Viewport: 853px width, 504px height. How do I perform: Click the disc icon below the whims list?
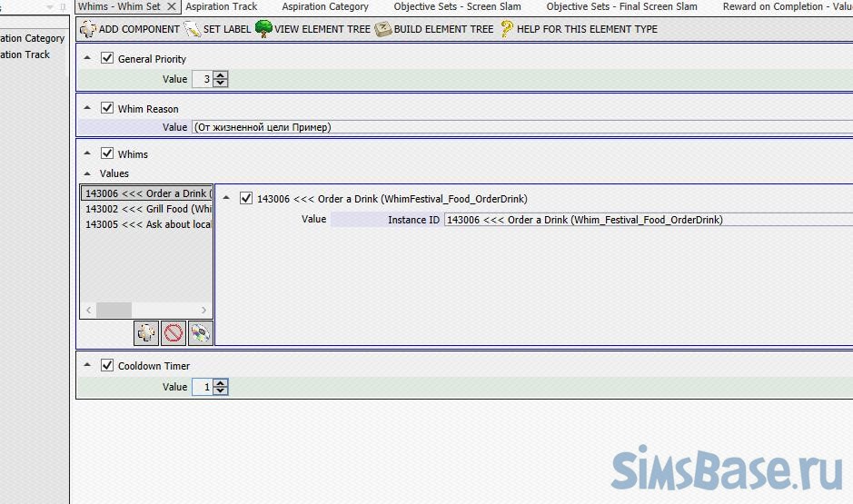click(x=199, y=333)
